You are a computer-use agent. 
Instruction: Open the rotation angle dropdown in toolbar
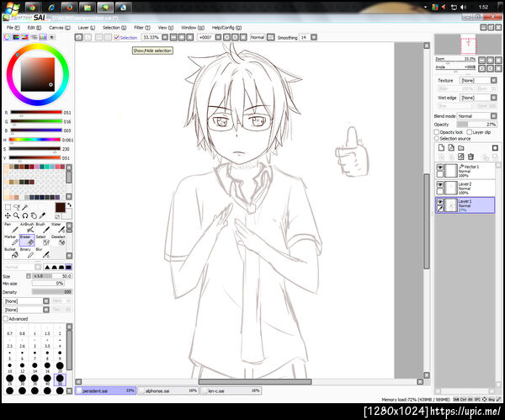[x=218, y=37]
